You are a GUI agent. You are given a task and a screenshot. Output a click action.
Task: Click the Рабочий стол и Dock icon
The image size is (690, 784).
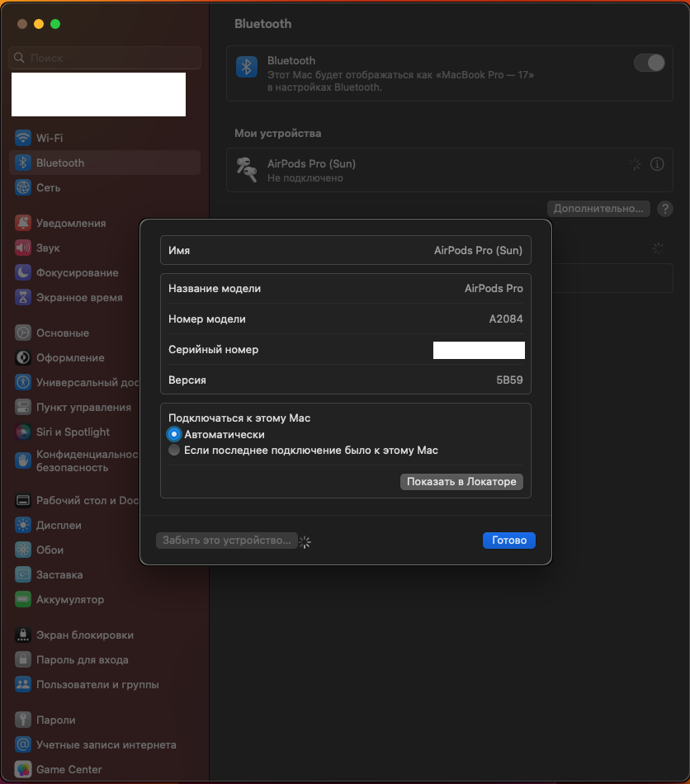pos(23,500)
